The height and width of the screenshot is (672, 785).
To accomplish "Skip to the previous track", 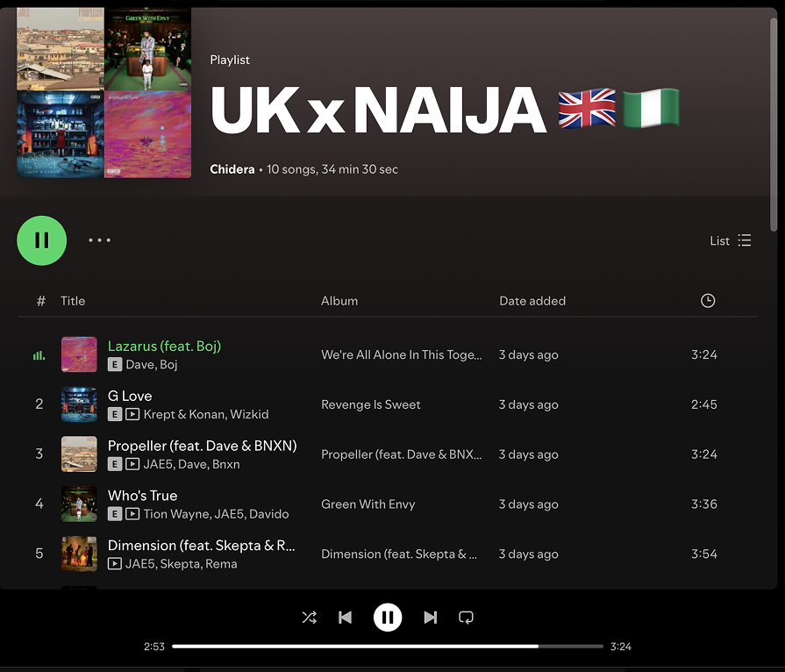I will [x=346, y=618].
